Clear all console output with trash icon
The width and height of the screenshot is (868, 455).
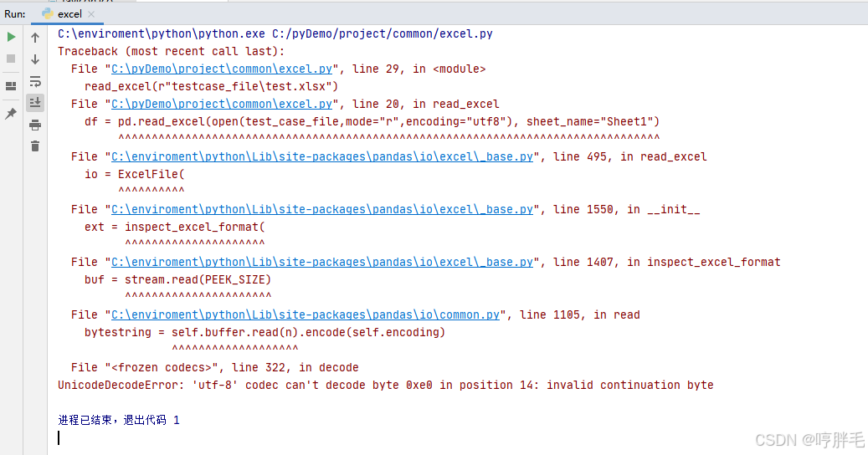[x=35, y=146]
